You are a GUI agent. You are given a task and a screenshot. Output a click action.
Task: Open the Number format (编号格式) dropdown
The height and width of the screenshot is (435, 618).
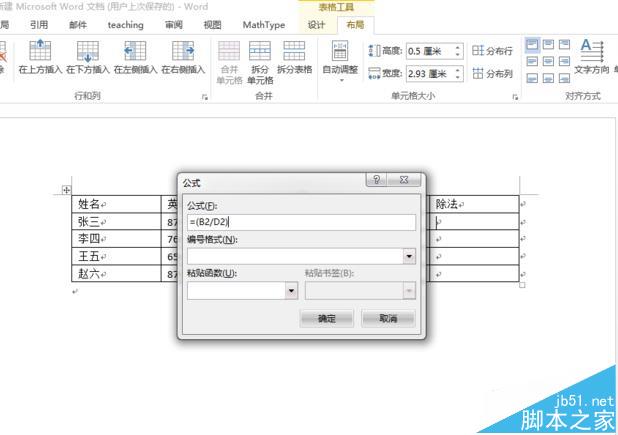pyautogui.click(x=409, y=257)
